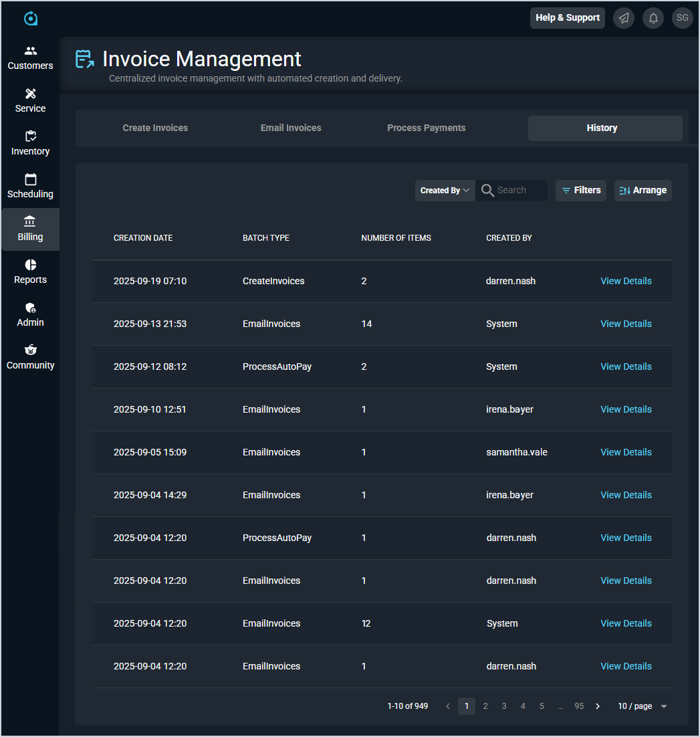Open the 10 / page size dropdown
The width and height of the screenshot is (700, 737).
(x=642, y=706)
